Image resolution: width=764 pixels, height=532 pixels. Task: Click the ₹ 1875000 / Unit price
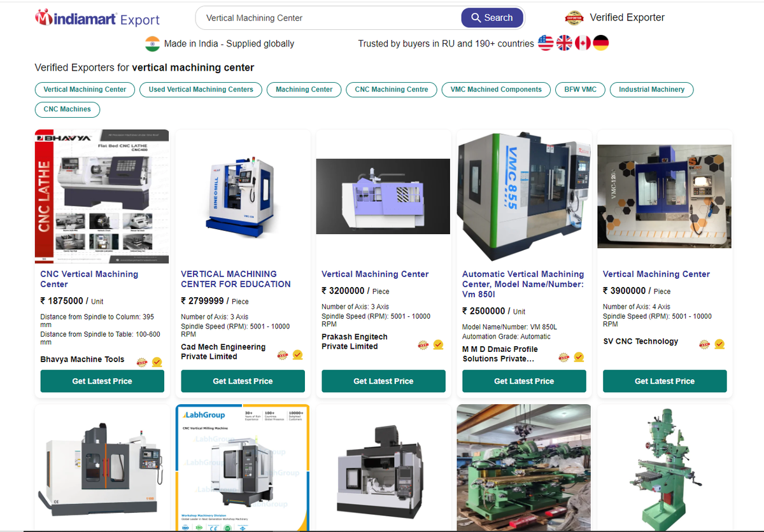tap(72, 301)
